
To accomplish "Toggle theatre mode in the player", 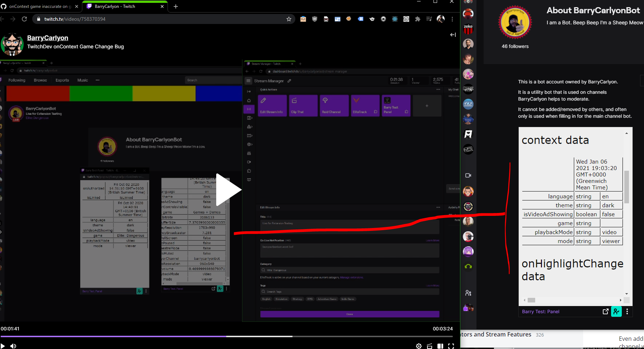I will coord(440,346).
